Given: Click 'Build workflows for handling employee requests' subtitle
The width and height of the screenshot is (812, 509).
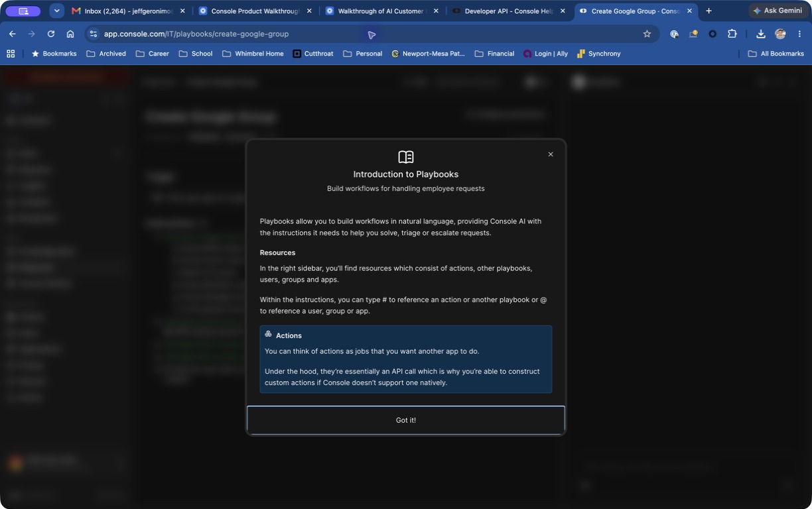Looking at the screenshot, I should coord(406,189).
